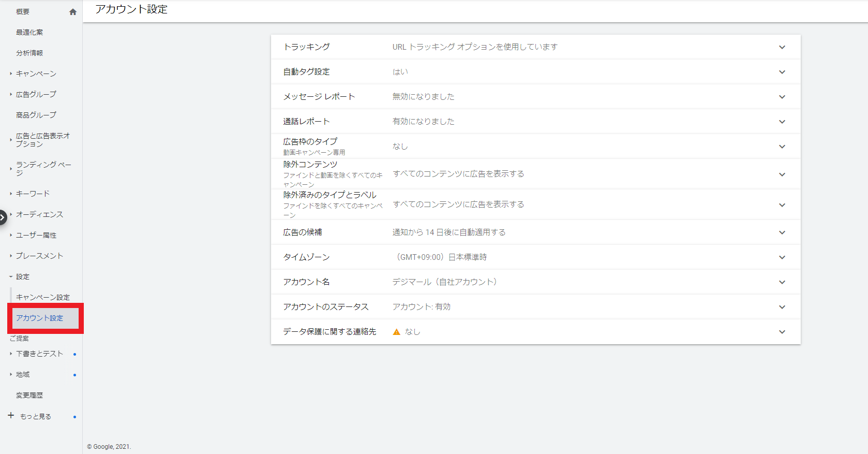The height and width of the screenshot is (454, 868).
Task: Expand the トラッキング settings row
Action: (536, 47)
